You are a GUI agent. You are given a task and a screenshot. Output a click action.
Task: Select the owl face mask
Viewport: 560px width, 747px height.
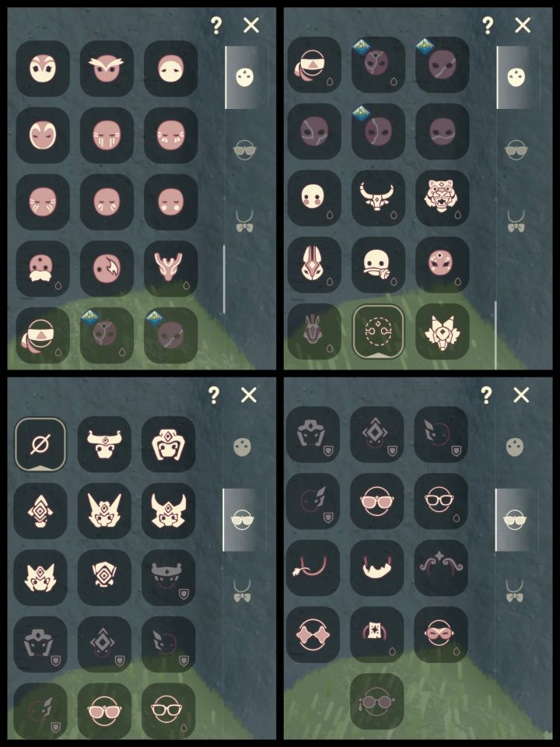coord(107,68)
